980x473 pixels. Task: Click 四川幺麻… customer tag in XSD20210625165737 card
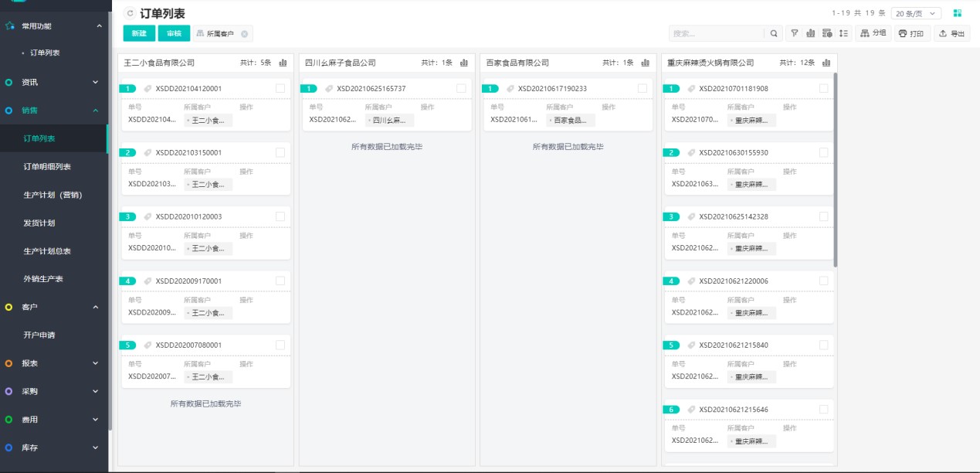click(389, 120)
